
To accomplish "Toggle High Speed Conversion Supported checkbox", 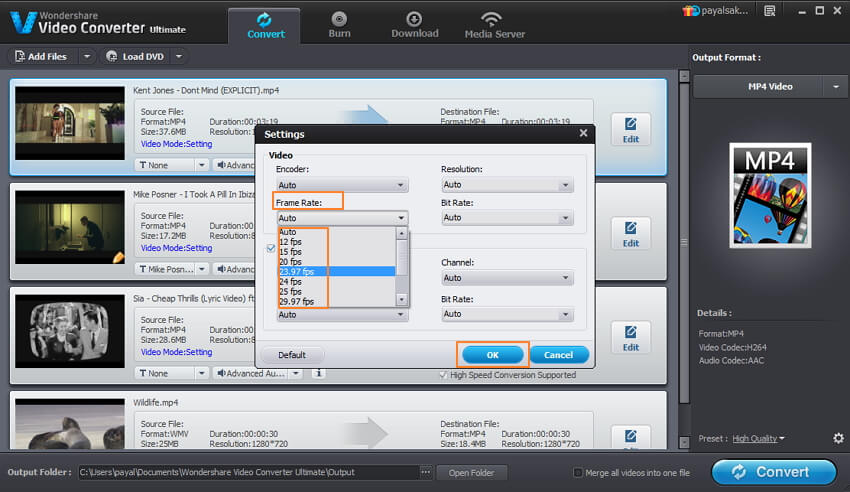I will pos(443,375).
